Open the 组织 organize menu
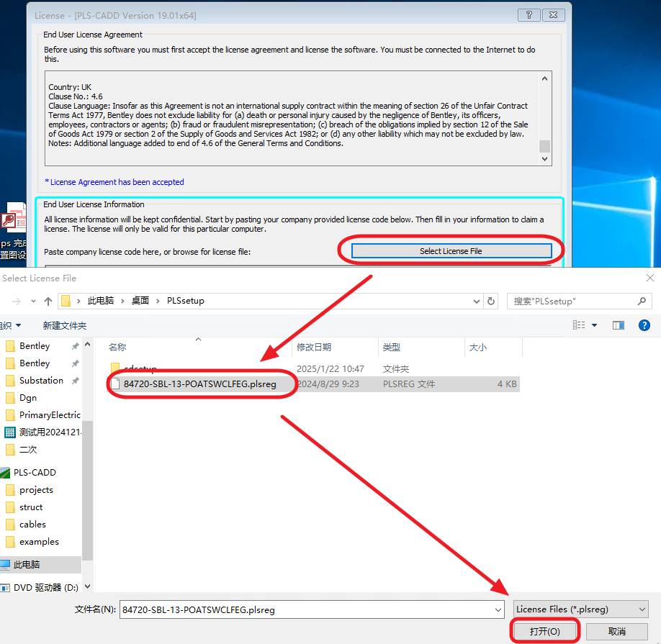 click(x=11, y=325)
